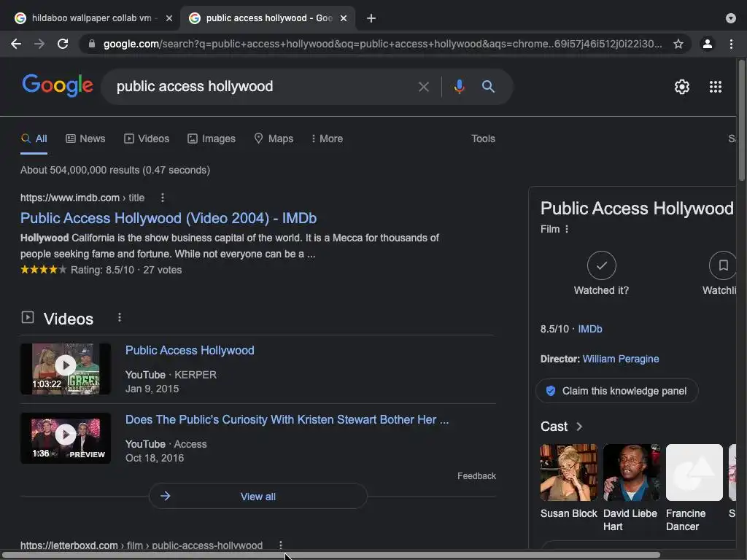The width and height of the screenshot is (747, 560).
Task: Open director William Peragine link
Action: pos(621,359)
